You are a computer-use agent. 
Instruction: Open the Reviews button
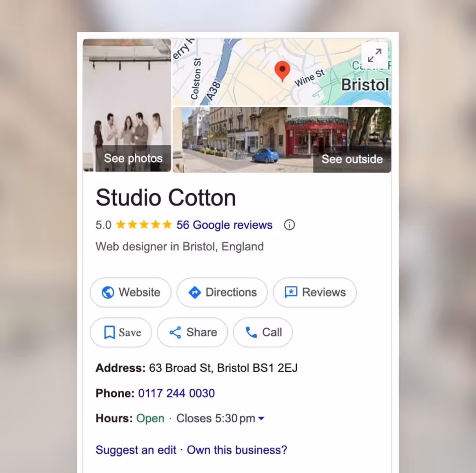coord(315,292)
